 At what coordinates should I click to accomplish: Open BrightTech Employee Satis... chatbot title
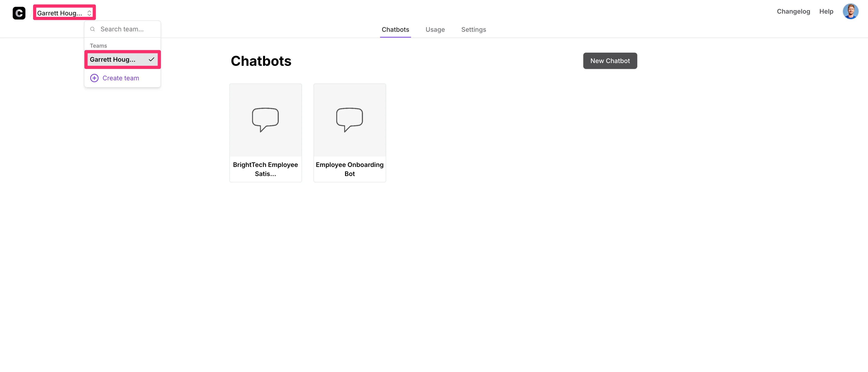tap(265, 169)
